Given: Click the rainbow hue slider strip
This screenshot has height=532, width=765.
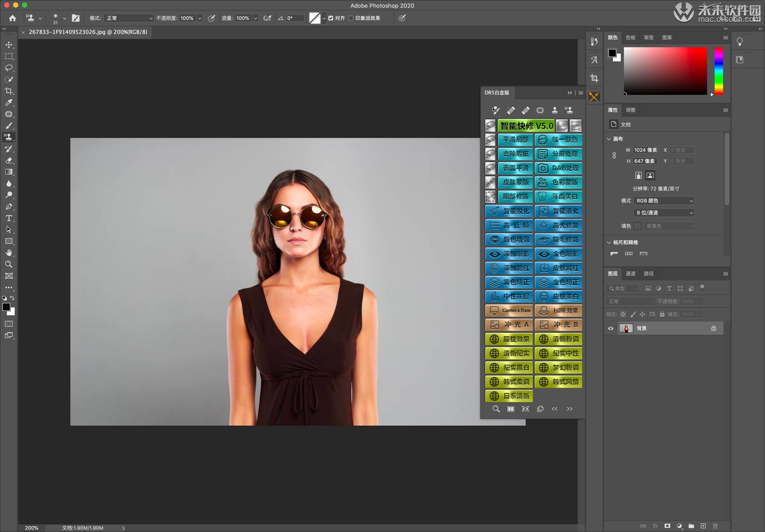Looking at the screenshot, I should click(x=719, y=71).
